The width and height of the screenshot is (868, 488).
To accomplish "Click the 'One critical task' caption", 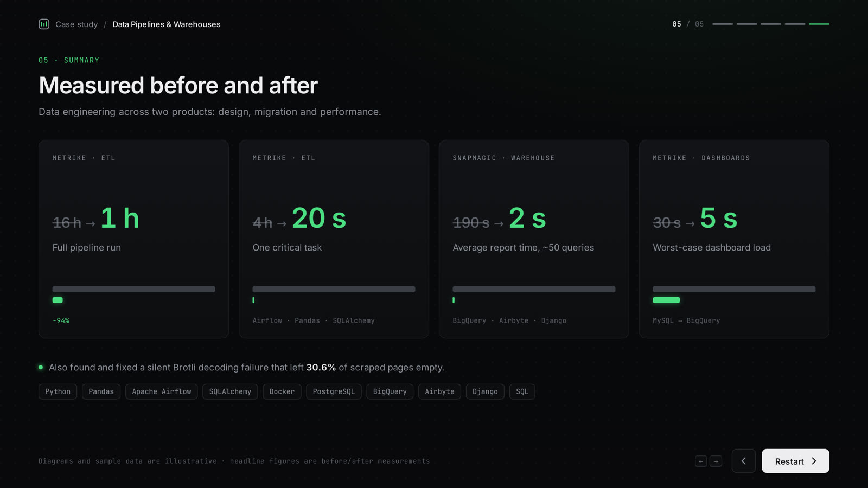I will click(x=287, y=247).
